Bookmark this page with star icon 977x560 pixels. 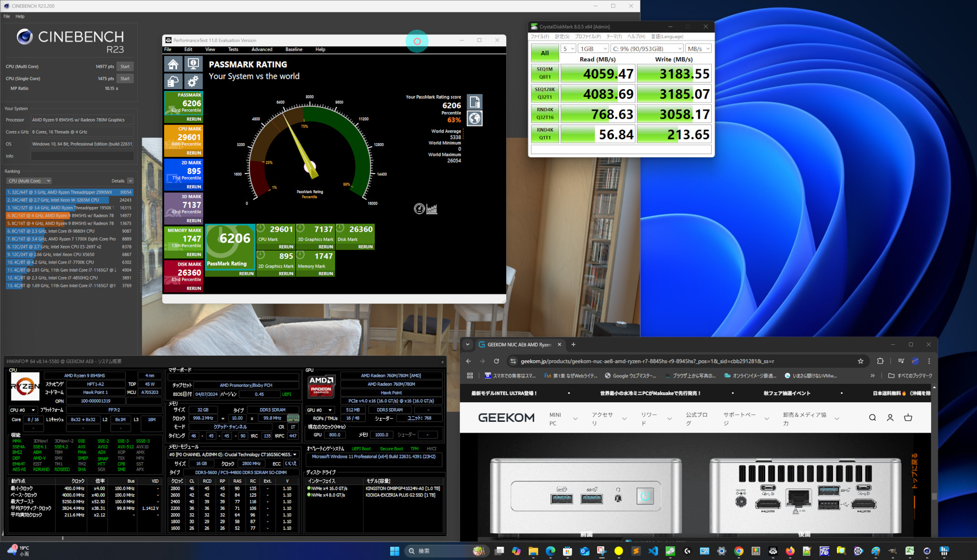coord(861,361)
